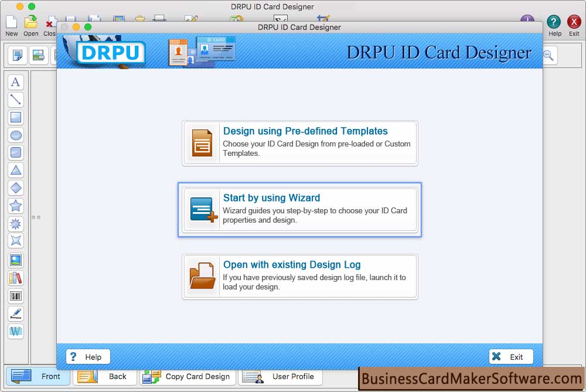Open the User Profile tab
Image resolution: width=586 pixels, height=392 pixels.
tap(280, 377)
